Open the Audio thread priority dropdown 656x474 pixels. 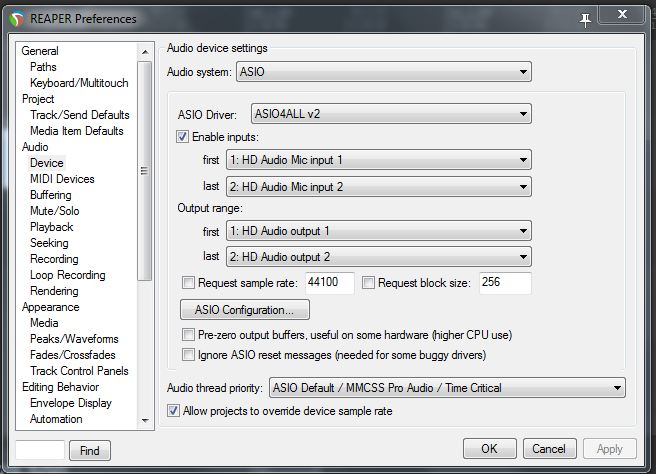447,388
